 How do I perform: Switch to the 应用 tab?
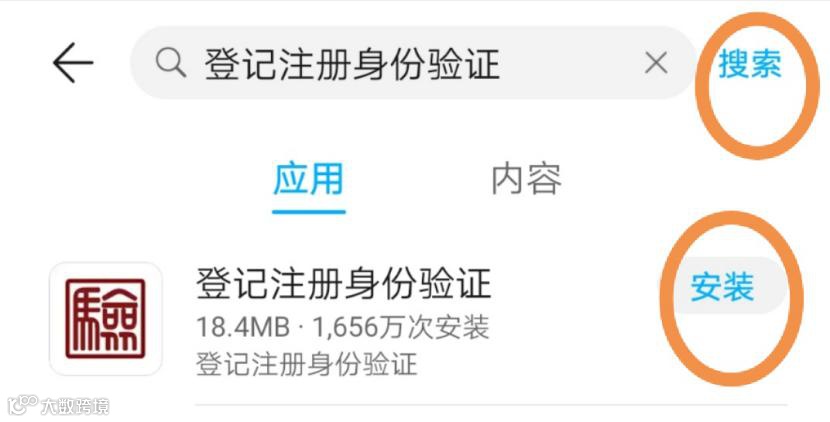(309, 179)
